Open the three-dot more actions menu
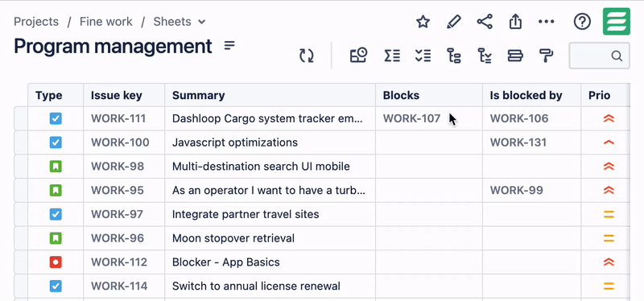The width and height of the screenshot is (644, 301). (547, 22)
